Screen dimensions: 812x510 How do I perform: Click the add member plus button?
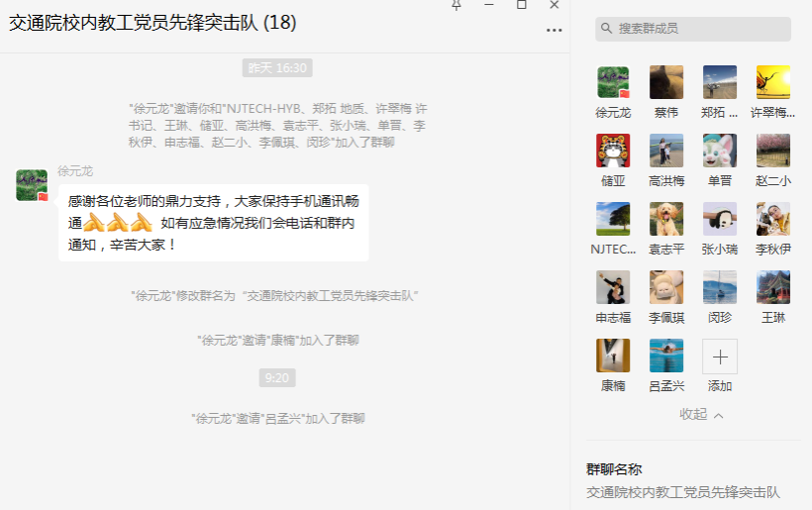(719, 356)
